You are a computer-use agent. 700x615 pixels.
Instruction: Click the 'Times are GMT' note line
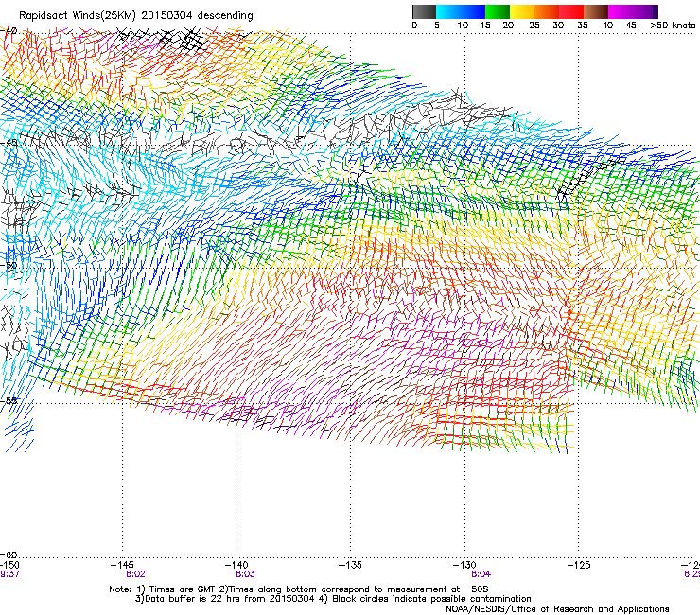(299, 589)
